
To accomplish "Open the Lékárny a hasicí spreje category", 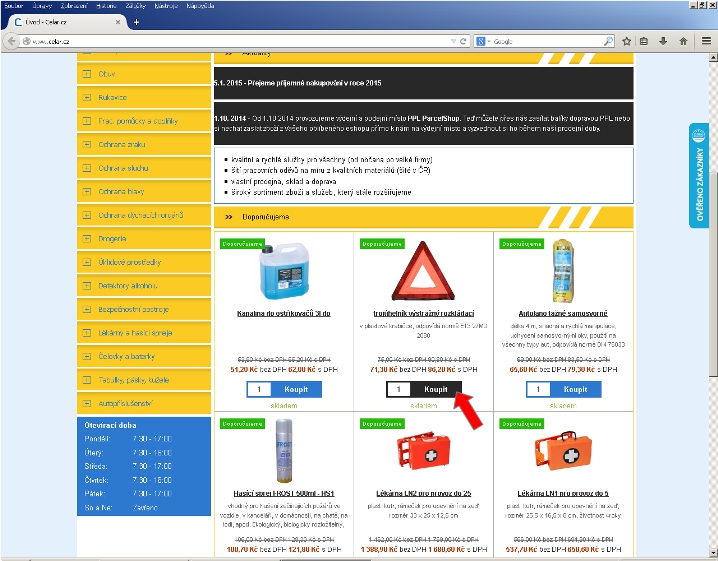I will pyautogui.click(x=144, y=333).
